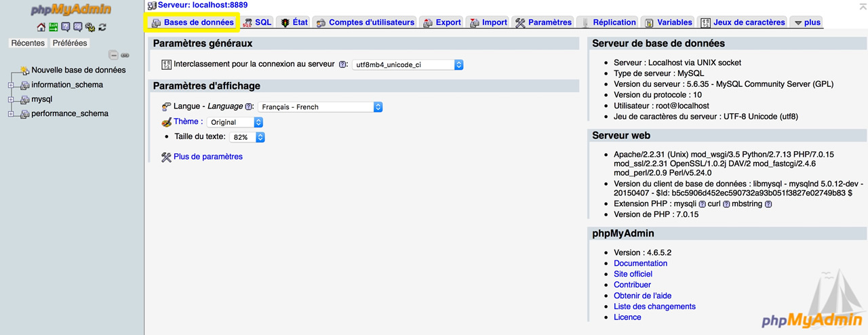Click the collation icon before Interclassement
868x335 pixels.
coord(167,64)
